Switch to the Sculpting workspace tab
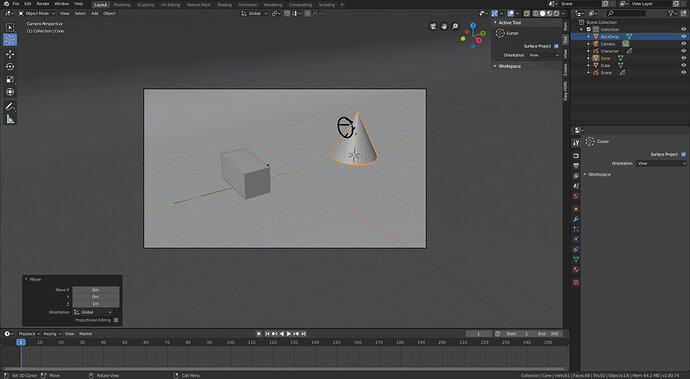Screen dimensions: 690x379 [x=145, y=4]
